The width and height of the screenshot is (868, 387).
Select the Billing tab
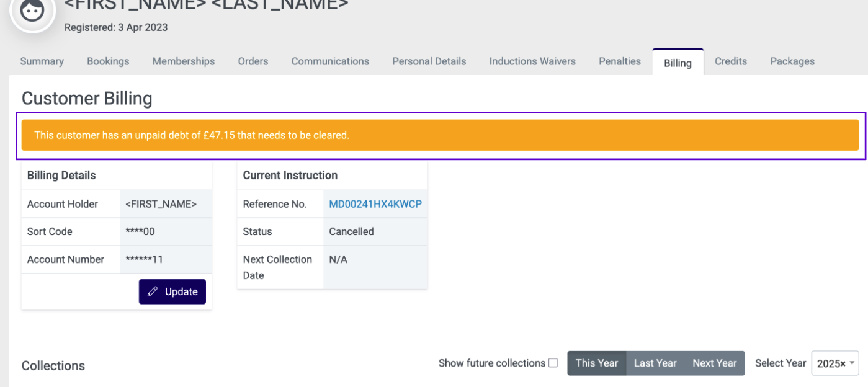[678, 63]
